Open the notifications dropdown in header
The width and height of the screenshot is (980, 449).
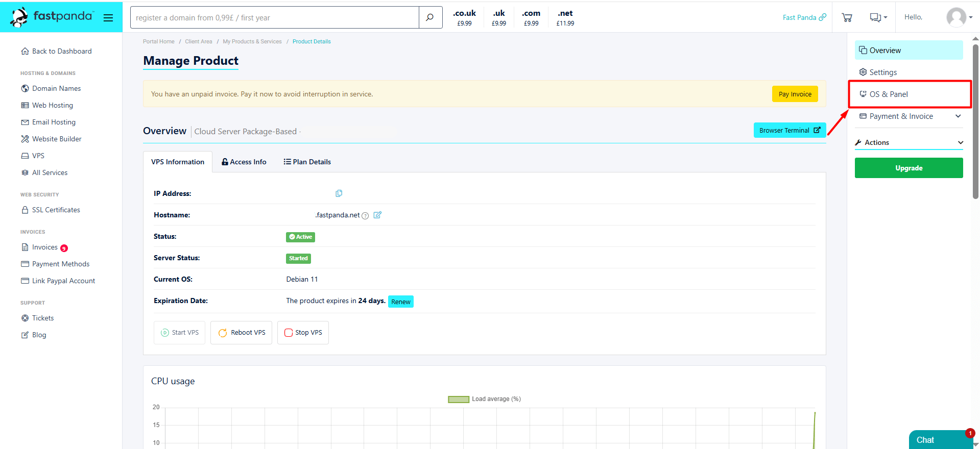(x=878, y=17)
